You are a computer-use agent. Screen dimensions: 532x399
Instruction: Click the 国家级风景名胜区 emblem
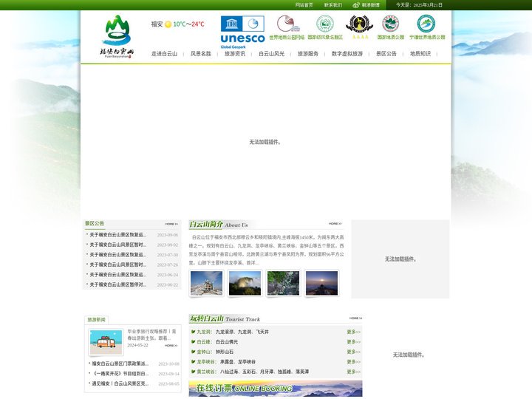[x=325, y=27]
